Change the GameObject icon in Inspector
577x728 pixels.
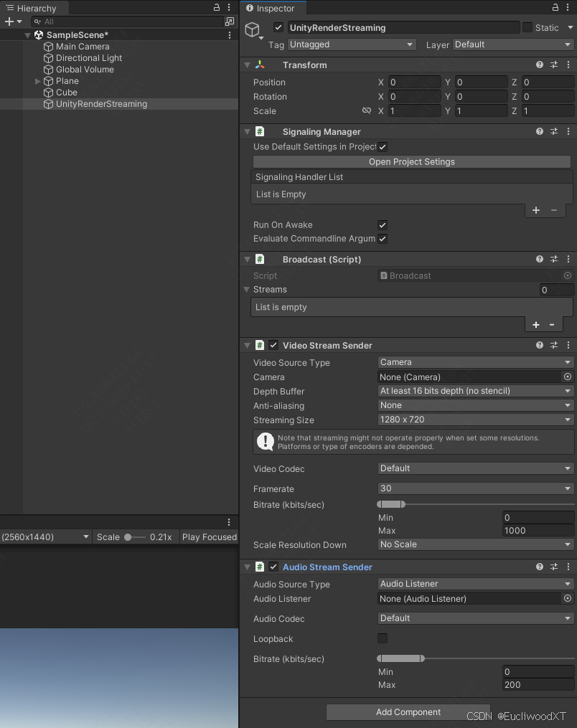point(253,31)
